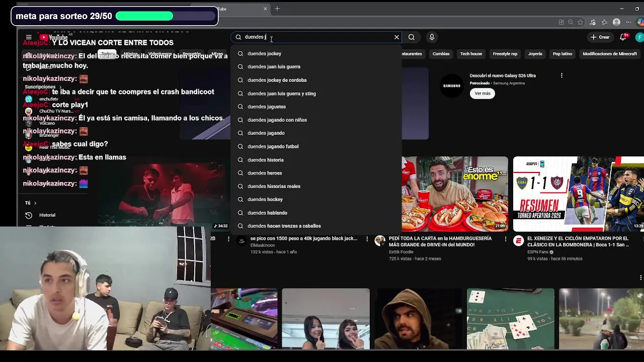Viewport: 644px width, 362px height.
Task: Choose the 'duendes jugando futbol' suggestion
Action: tap(316, 146)
